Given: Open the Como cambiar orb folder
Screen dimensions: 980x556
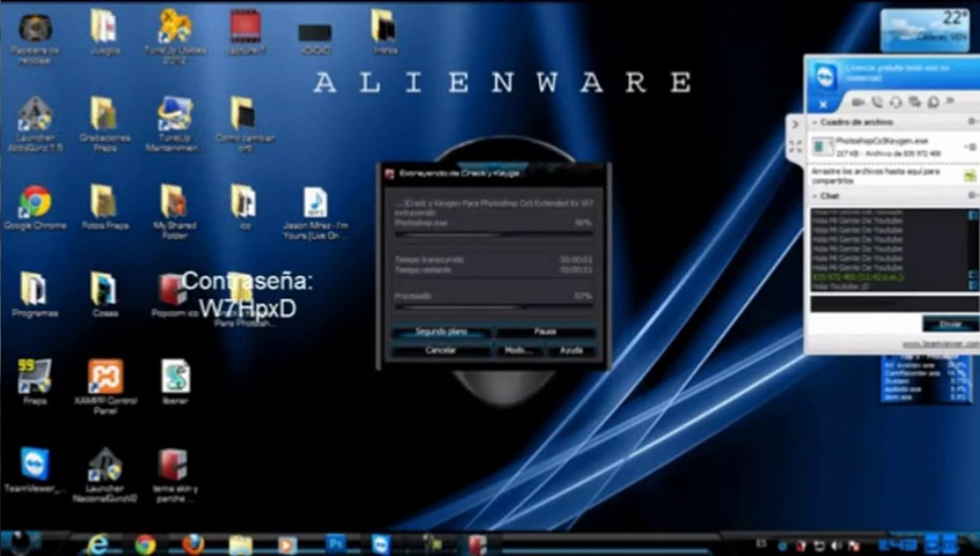Looking at the screenshot, I should tap(245, 124).
